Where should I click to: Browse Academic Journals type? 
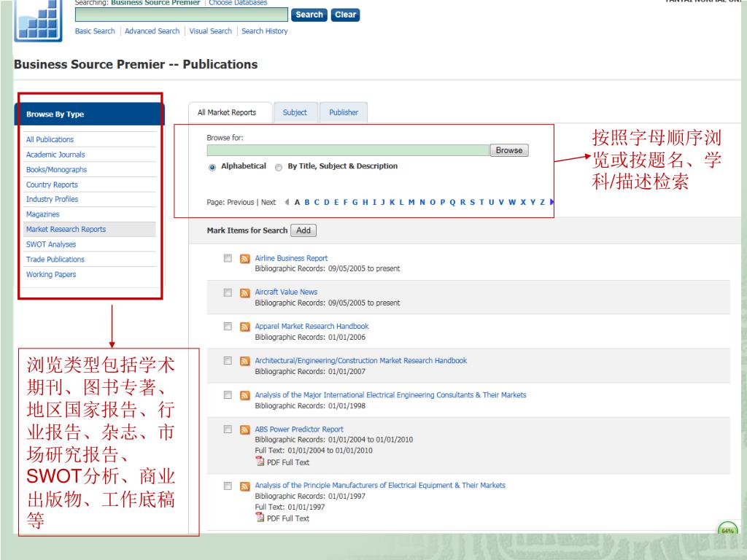point(55,155)
